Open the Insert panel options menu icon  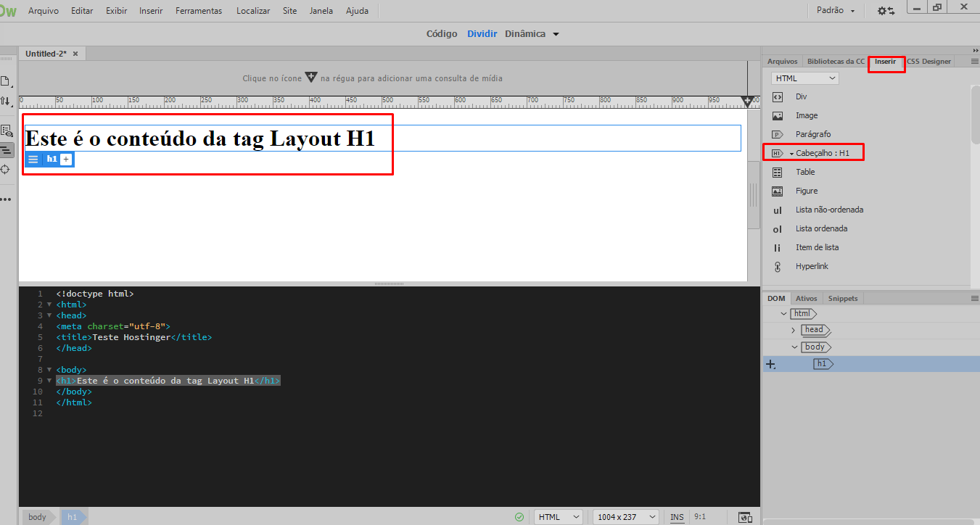[975, 62]
